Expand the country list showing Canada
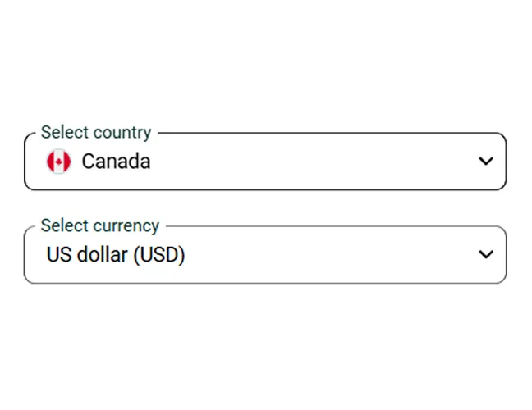 coord(264,162)
